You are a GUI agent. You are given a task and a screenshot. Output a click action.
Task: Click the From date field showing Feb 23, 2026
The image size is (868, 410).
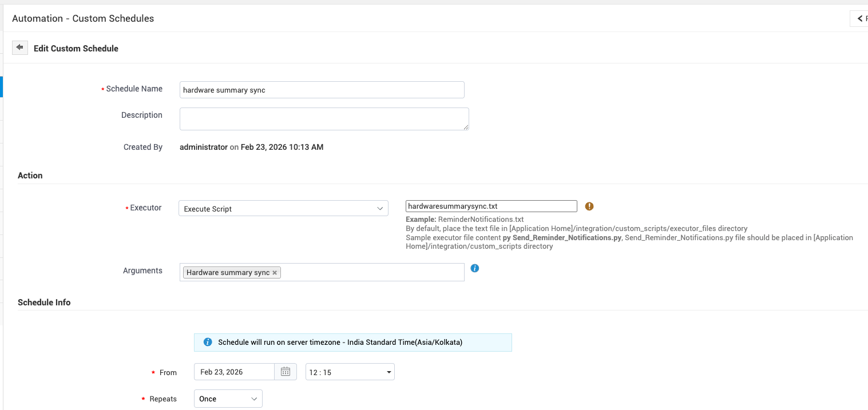[235, 372]
